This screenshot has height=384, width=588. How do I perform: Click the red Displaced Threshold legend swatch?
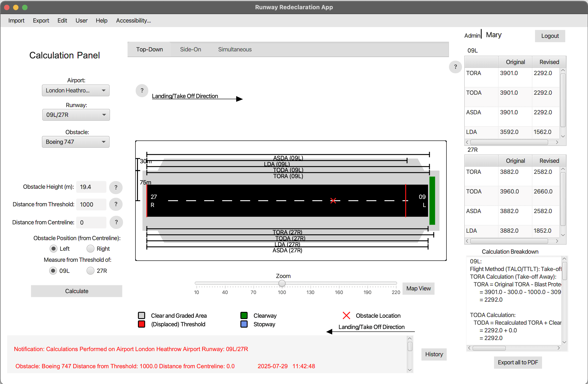tap(142, 324)
